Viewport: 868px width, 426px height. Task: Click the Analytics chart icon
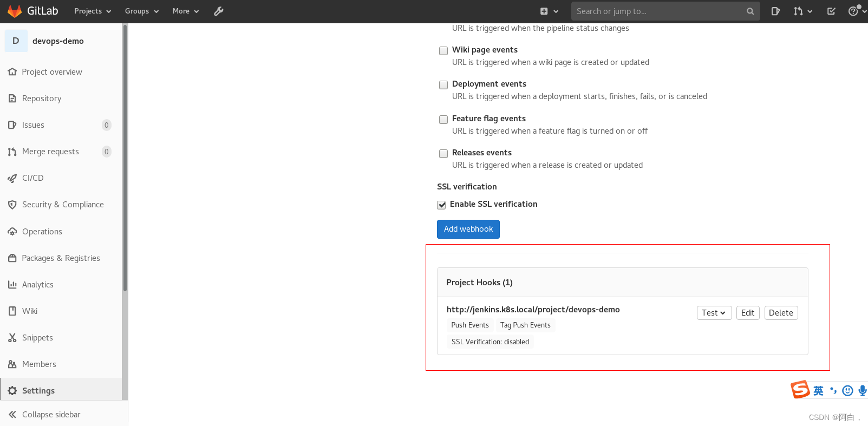pyautogui.click(x=12, y=285)
